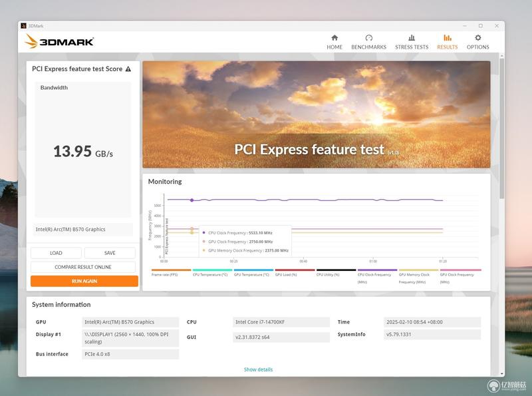Click the GPU Memory Clock Frequency 2375.00 MHz tooltip line
The height and width of the screenshot is (396, 532).
[x=245, y=251]
